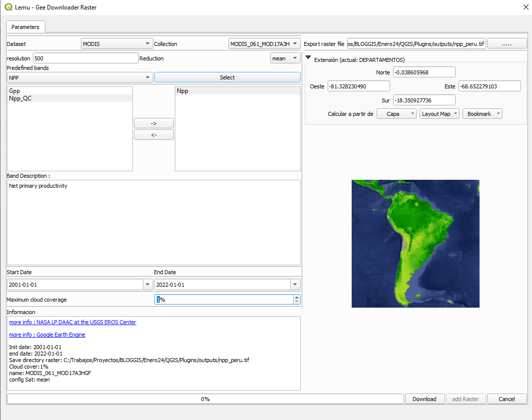Click the 'Cloud cover:1%' info line
532x420 pixels.
pyautogui.click(x=29, y=367)
